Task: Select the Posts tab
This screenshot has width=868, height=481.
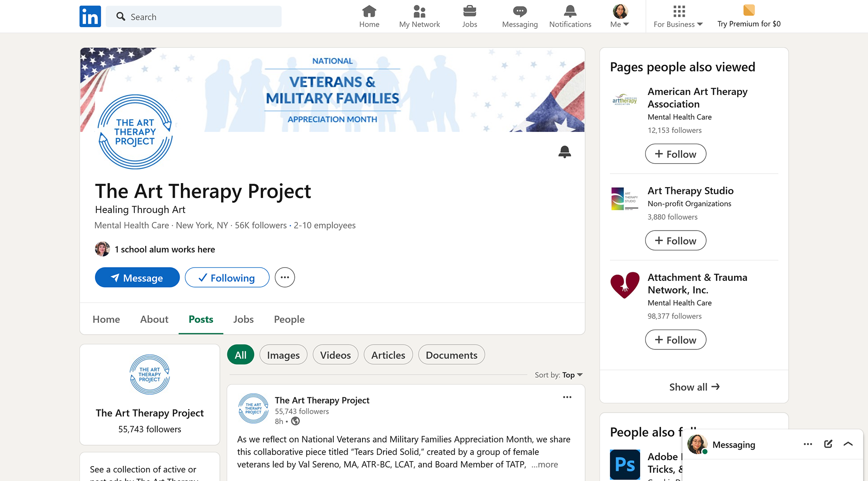Action: [201, 319]
